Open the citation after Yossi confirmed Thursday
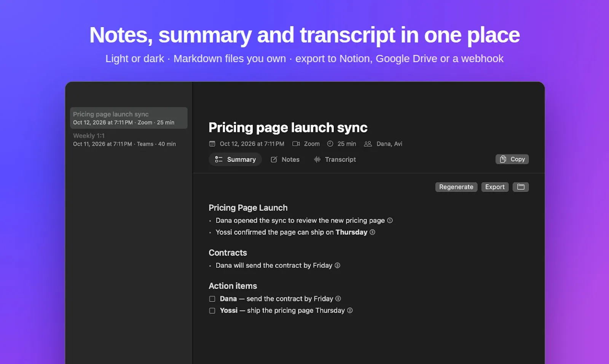Image resolution: width=609 pixels, height=364 pixels. click(372, 232)
